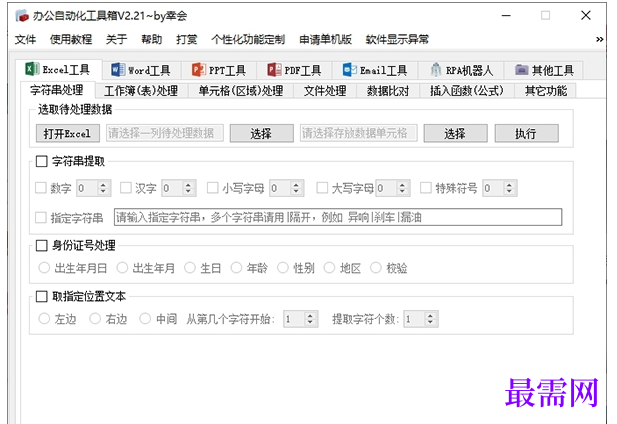Open the 软件显示异常 menu

[x=397, y=39]
